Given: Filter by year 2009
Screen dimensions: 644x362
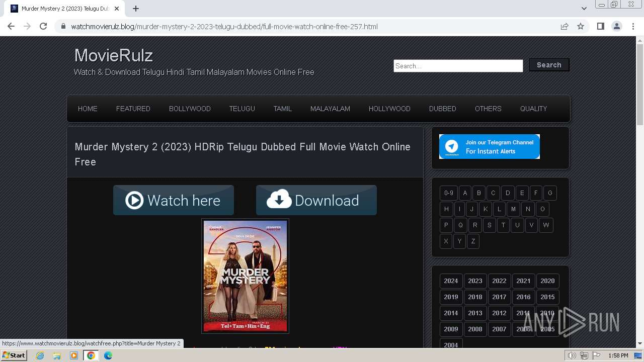Looking at the screenshot, I should coord(451,329).
